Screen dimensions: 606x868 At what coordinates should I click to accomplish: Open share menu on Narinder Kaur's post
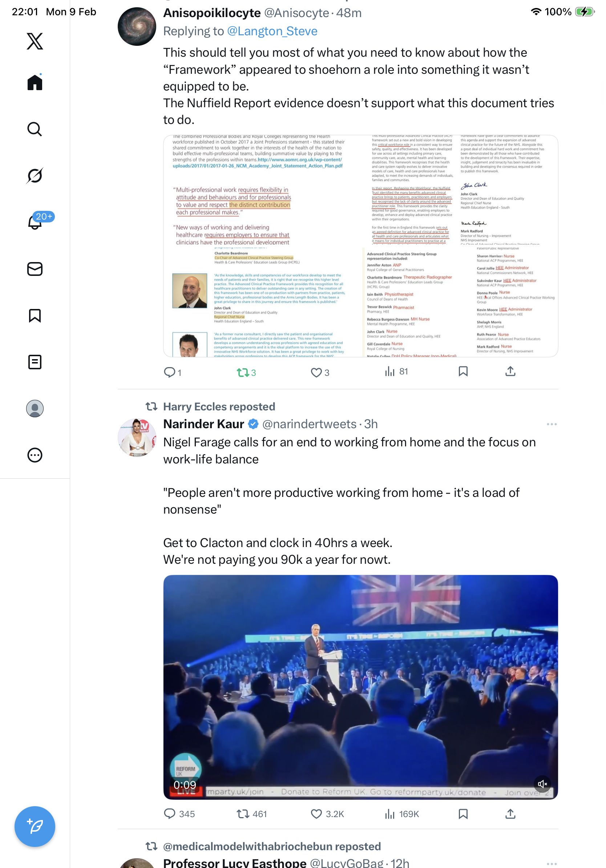click(x=510, y=814)
